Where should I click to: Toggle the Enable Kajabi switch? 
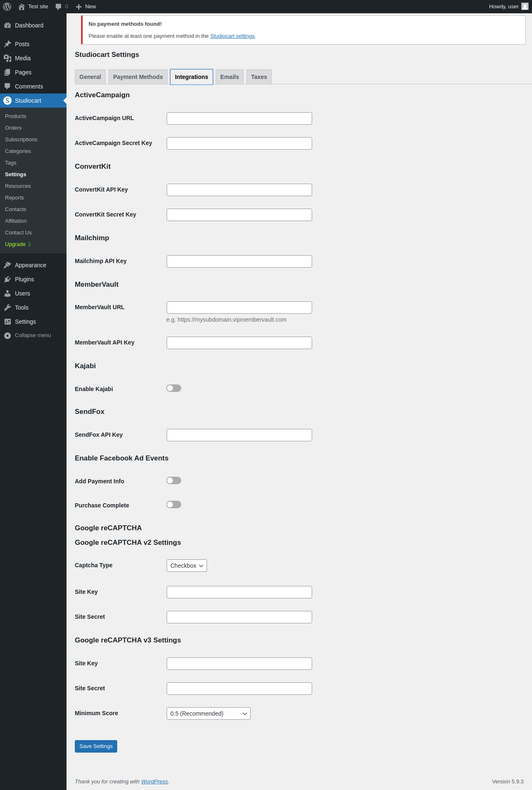click(x=174, y=388)
